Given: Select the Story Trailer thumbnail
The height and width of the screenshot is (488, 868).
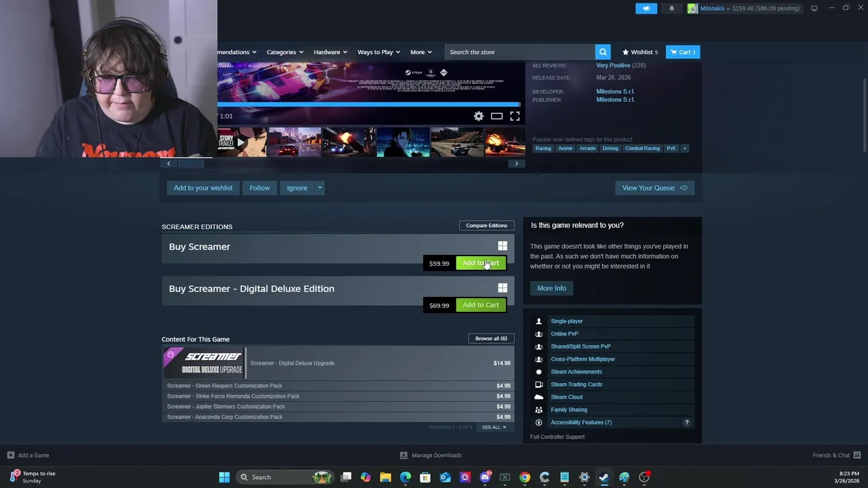Looking at the screenshot, I should click(x=242, y=142).
